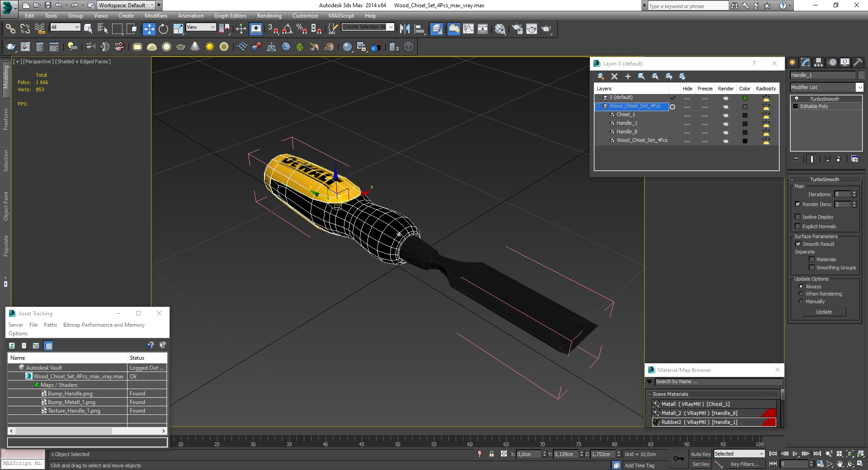
Task: Click object color swatch beside Handle_1 name
Action: click(x=861, y=75)
